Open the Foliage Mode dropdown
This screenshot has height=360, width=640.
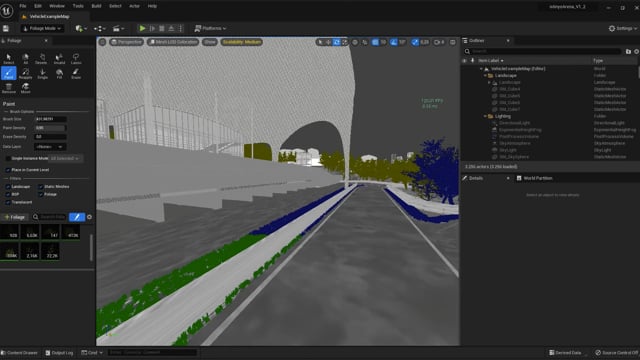click(x=42, y=29)
